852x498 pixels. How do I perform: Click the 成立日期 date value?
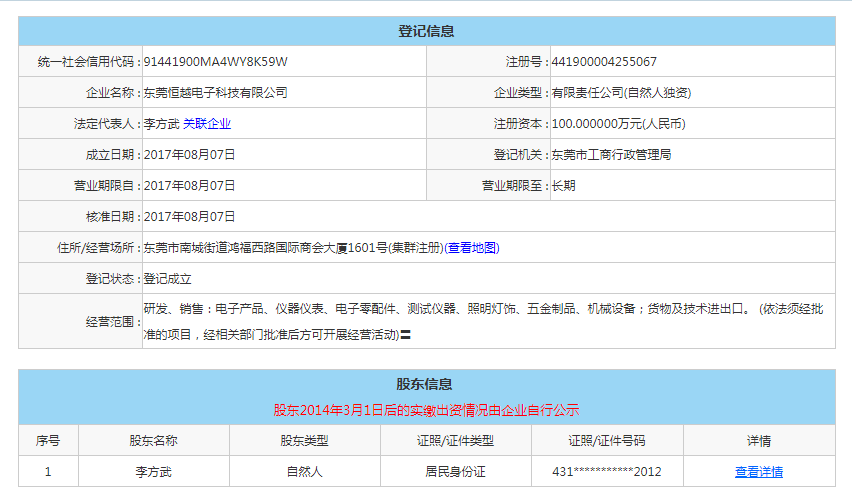[189, 155]
